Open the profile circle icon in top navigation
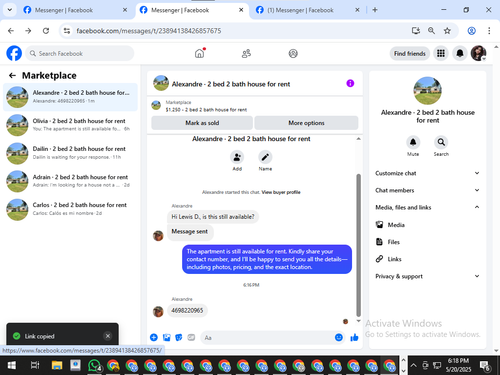This screenshot has width=500, height=375. tap(293, 53)
